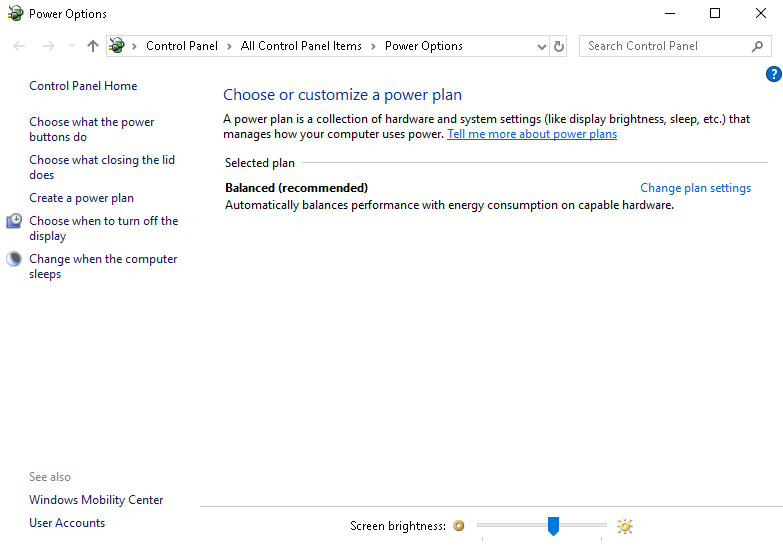Expand the chevron after Control Panel breadcrumb

[x=229, y=46]
